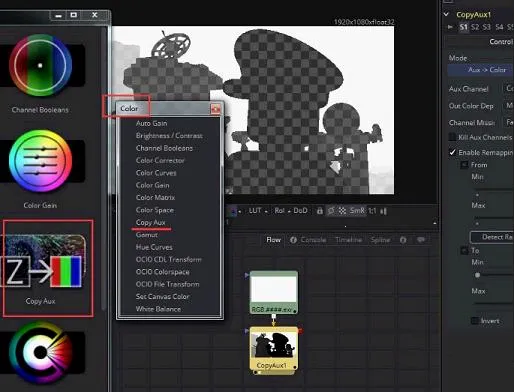Choose OCIO CDL Transform from the list
The image size is (514, 392).
click(x=169, y=259)
